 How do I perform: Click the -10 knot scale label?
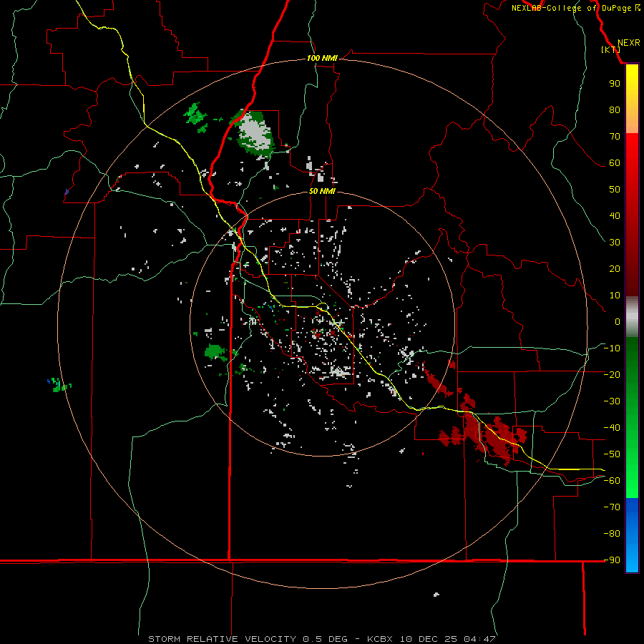pyautogui.click(x=612, y=348)
